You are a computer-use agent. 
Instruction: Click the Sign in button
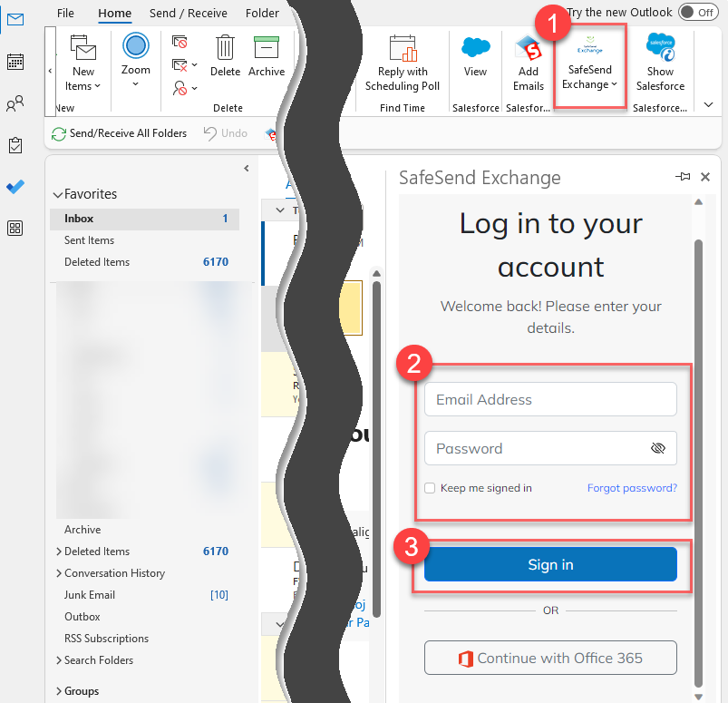click(549, 563)
